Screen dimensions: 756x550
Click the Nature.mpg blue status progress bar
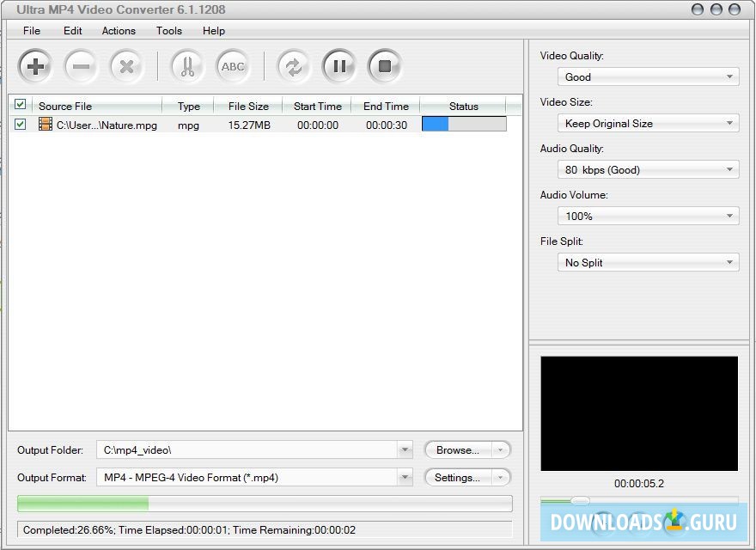(464, 124)
